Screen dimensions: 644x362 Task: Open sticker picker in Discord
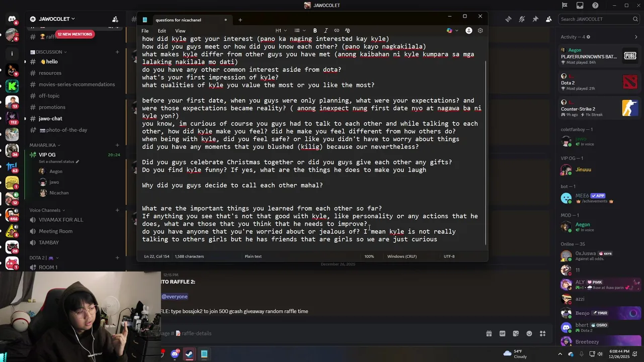point(516,333)
